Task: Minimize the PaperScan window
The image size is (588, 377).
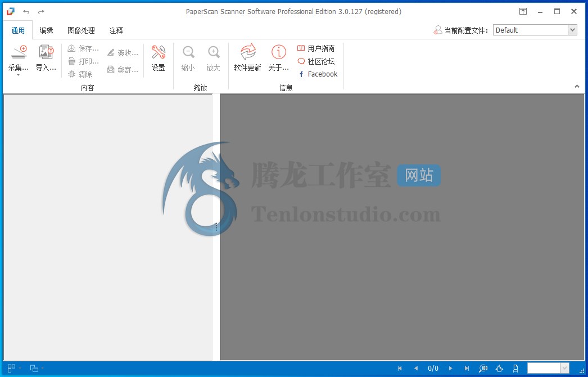Action: [x=540, y=12]
